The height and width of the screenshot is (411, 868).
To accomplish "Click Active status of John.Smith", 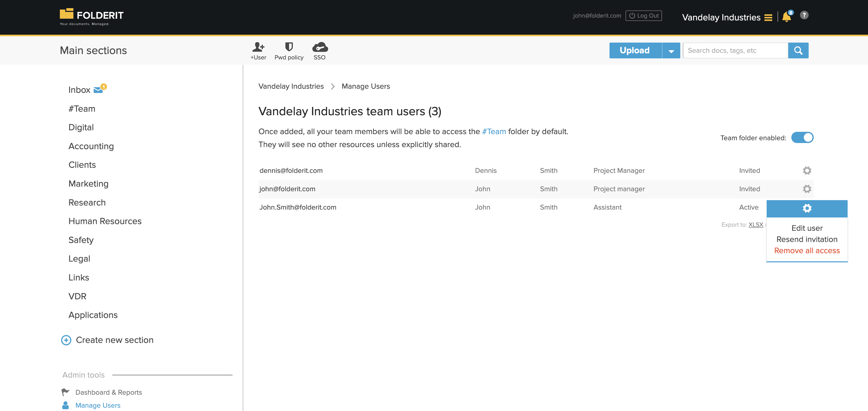I will click(749, 207).
